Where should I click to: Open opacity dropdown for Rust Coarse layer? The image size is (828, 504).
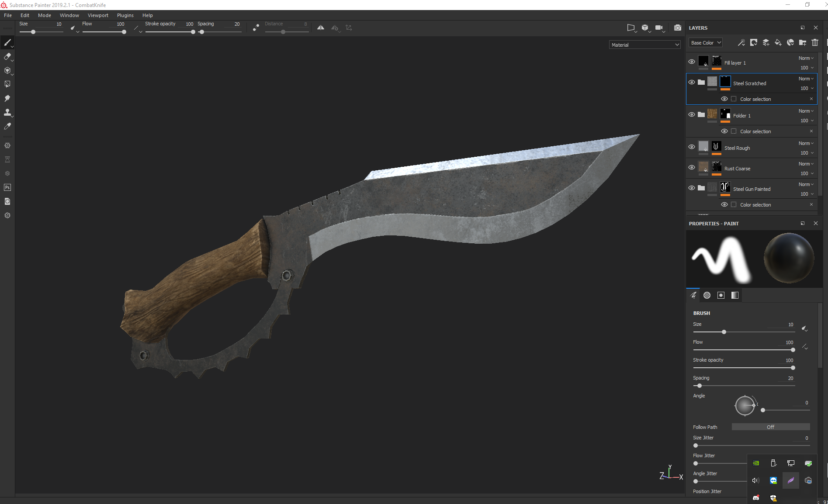[x=807, y=173]
